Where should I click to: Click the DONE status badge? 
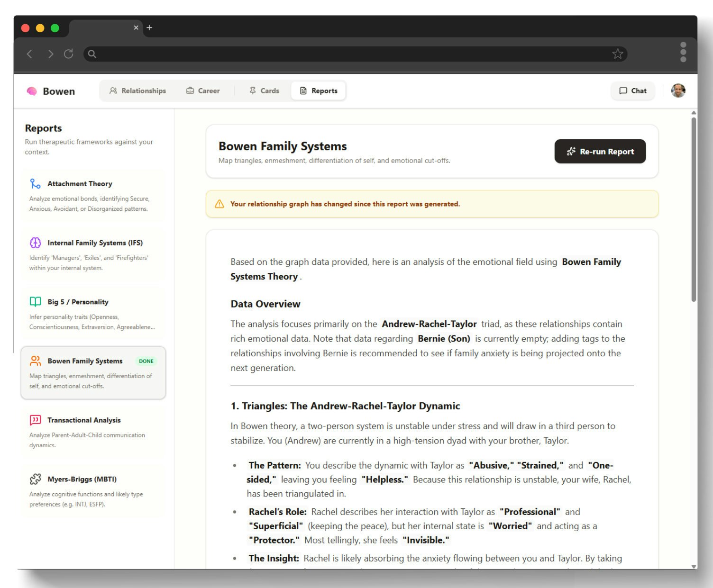(146, 361)
